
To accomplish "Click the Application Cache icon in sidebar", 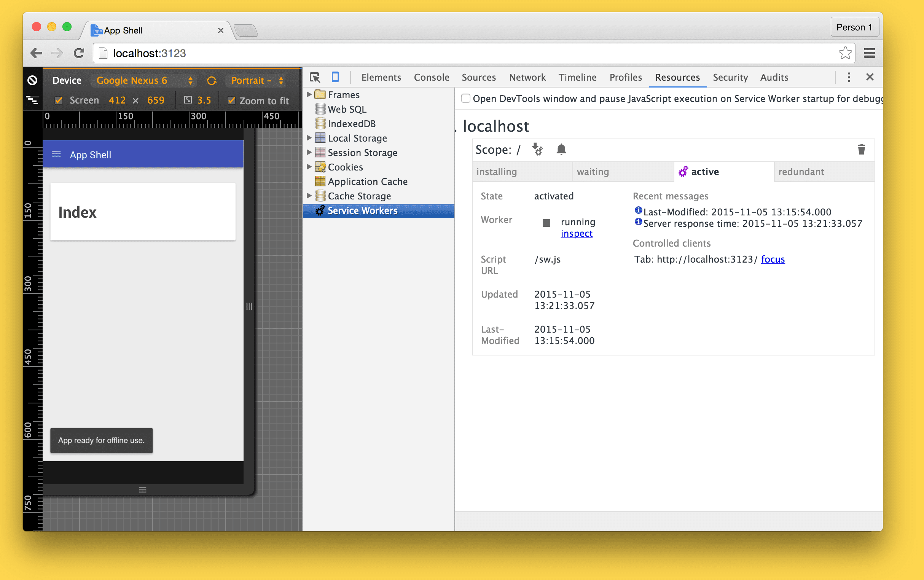I will click(x=321, y=180).
